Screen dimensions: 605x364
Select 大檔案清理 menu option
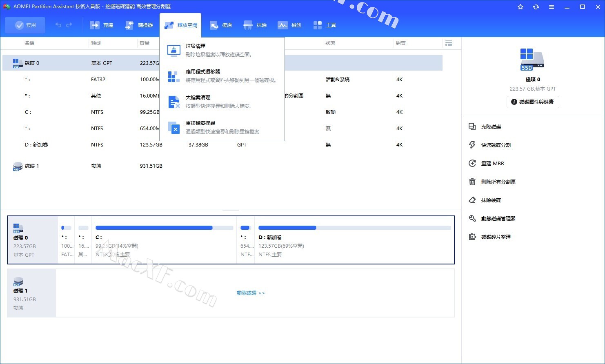198,98
